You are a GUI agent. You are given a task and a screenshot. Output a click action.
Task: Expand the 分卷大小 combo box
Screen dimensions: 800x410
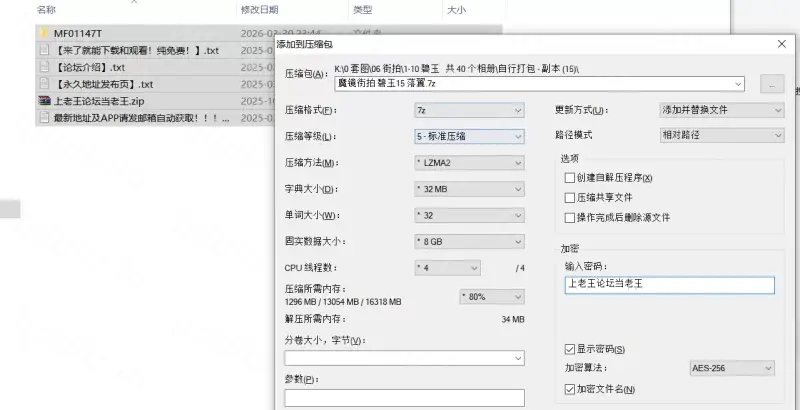pos(518,358)
